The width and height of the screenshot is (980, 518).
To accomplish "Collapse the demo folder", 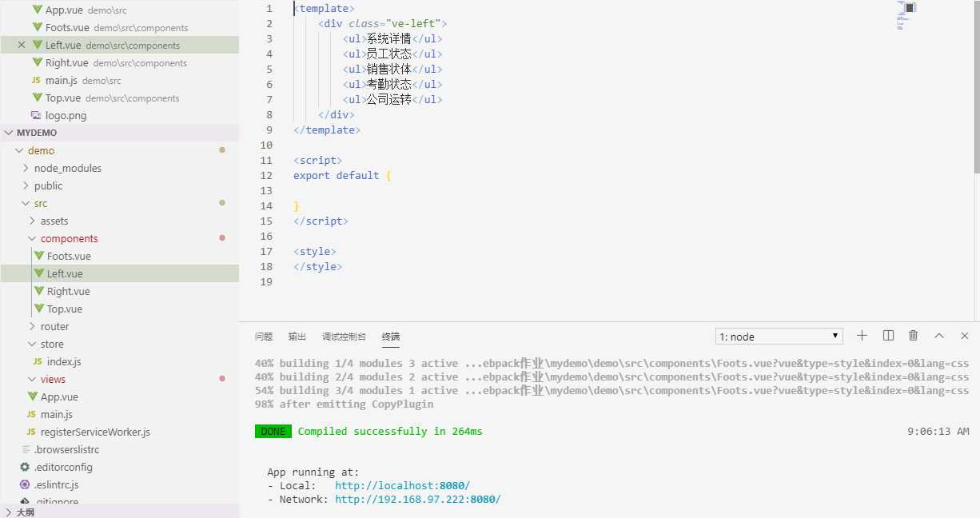I will (119, 150).
